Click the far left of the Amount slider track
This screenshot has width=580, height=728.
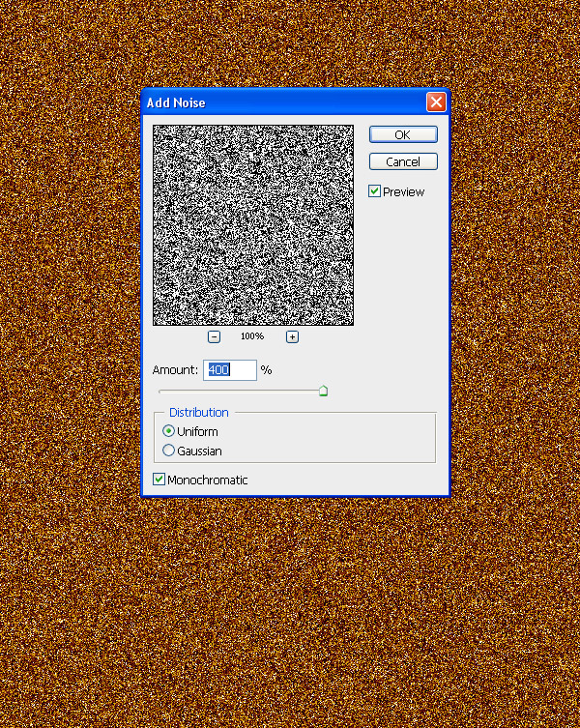pyautogui.click(x=162, y=392)
